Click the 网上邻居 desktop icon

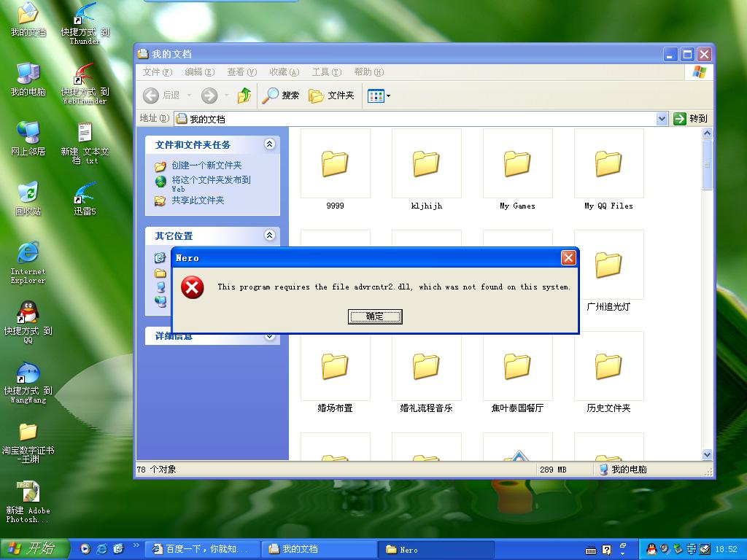pos(28,139)
